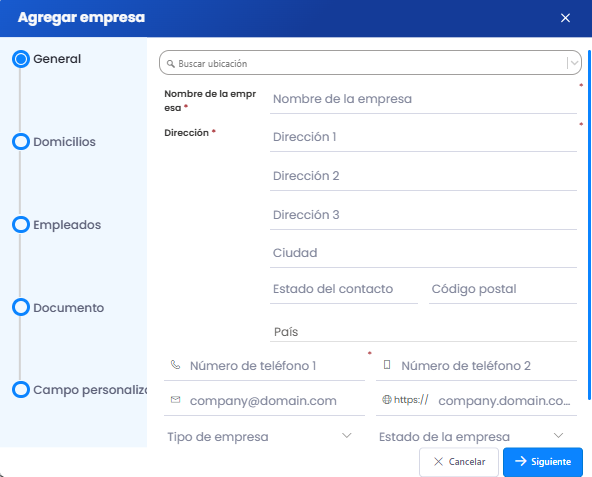The image size is (592, 477).
Task: Click the blue vertical scrollbar on the form
Action: (x=589, y=225)
